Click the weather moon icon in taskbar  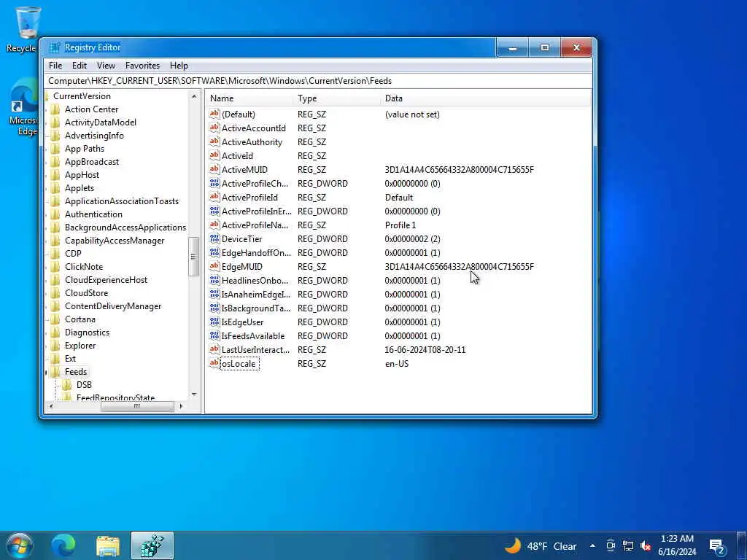[513, 545]
